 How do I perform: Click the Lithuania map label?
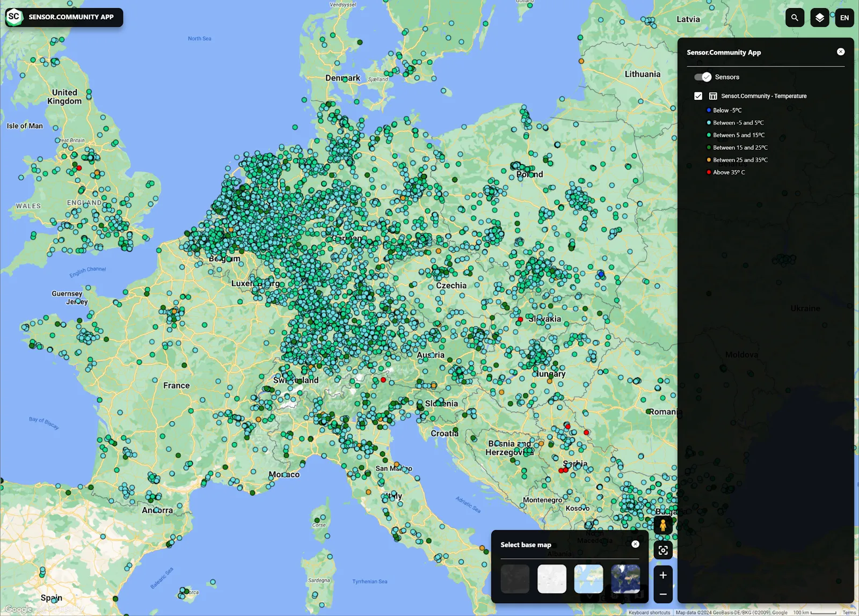[642, 74]
